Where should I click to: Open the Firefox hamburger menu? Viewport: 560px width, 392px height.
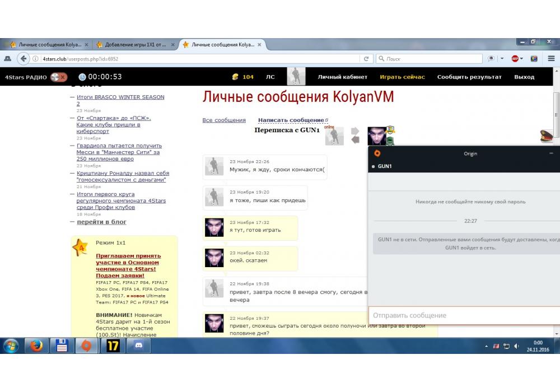(x=551, y=59)
